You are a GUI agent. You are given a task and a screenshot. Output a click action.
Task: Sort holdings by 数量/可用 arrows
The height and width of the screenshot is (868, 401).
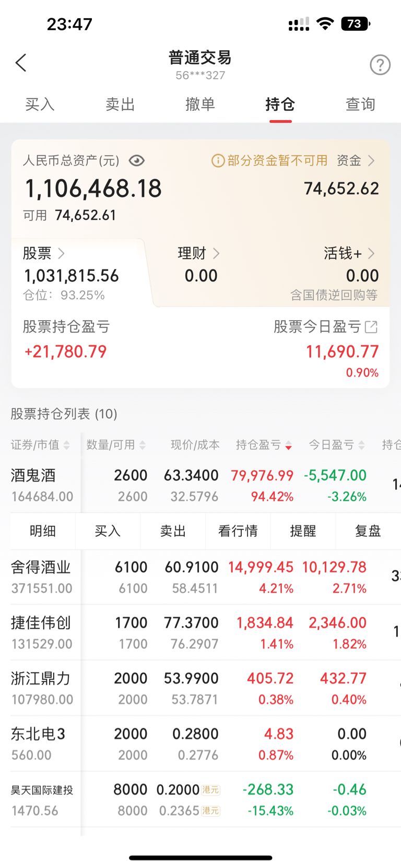[x=143, y=445]
